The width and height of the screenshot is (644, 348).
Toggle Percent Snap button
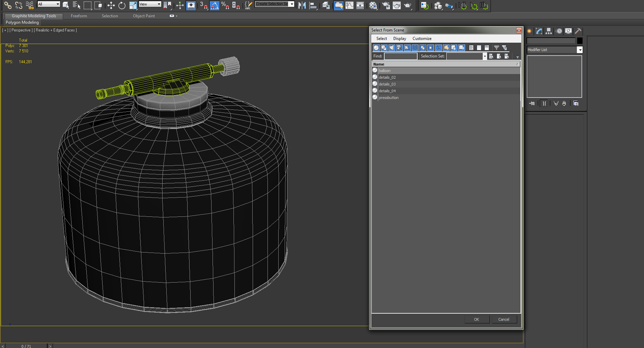pos(225,5)
